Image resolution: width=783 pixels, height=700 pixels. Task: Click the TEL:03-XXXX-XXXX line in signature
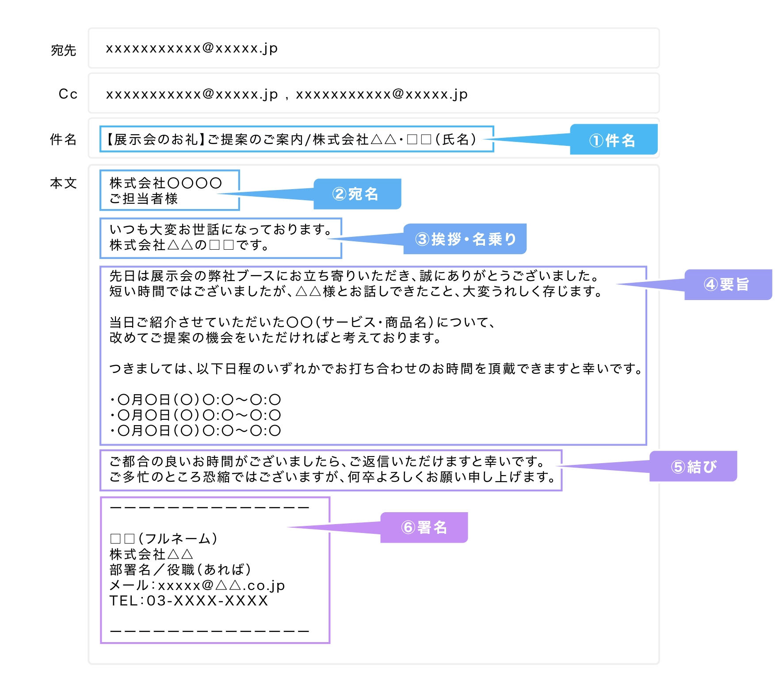click(x=189, y=601)
